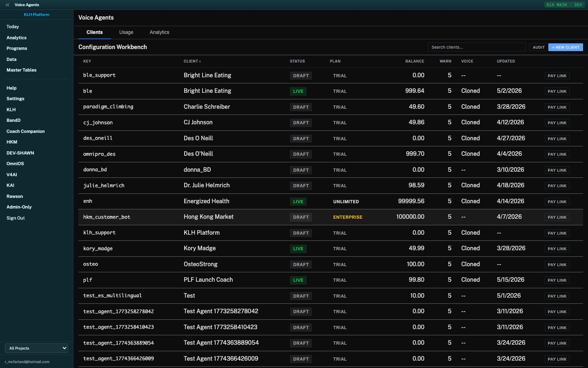Screen dimensions: 588x368
Task: Select the PLF Launch Coach client name
Action: [208, 280]
